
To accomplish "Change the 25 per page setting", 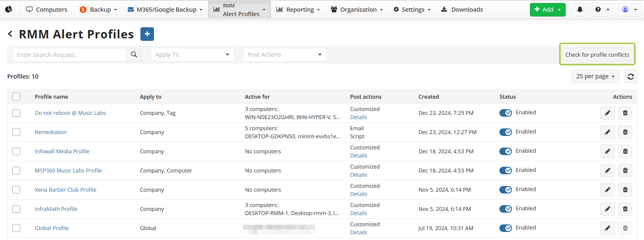I will (x=595, y=76).
